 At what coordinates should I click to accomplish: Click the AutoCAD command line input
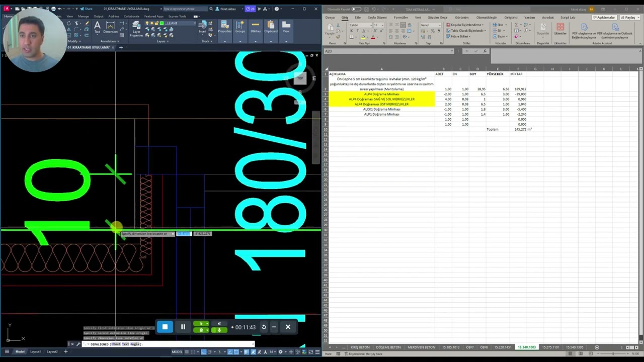169,344
